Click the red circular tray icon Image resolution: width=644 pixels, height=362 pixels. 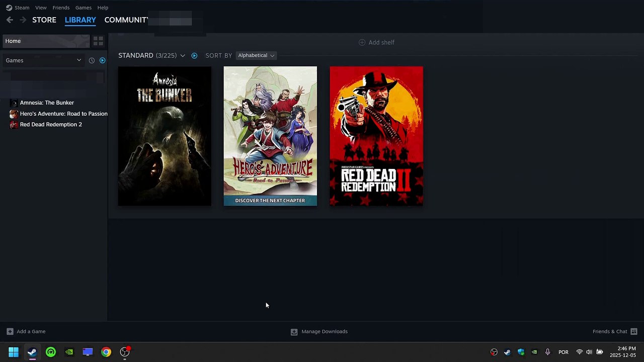click(x=494, y=352)
